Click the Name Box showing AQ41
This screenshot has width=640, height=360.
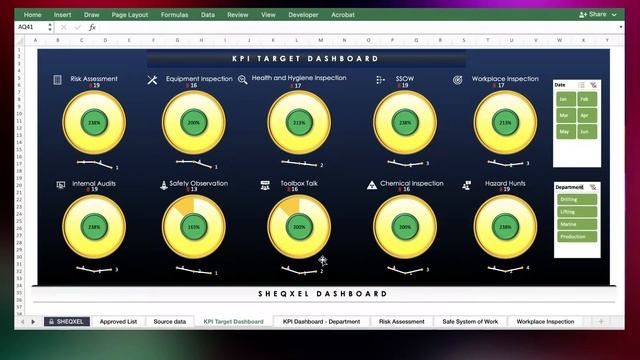(31, 27)
